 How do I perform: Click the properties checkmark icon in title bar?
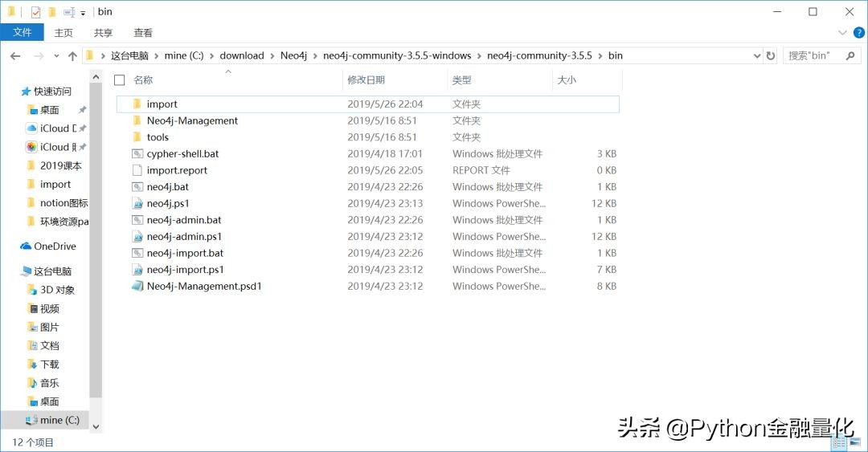pyautogui.click(x=35, y=11)
